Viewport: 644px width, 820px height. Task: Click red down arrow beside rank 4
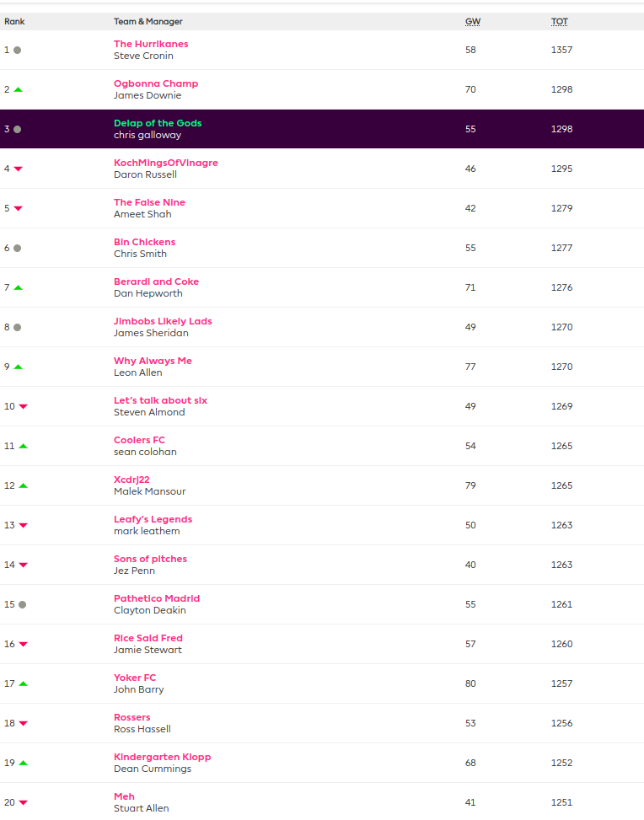18,169
